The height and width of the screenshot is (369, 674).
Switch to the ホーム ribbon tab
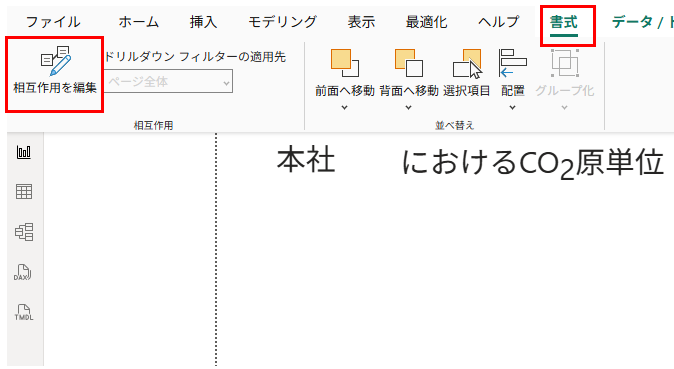tap(138, 22)
